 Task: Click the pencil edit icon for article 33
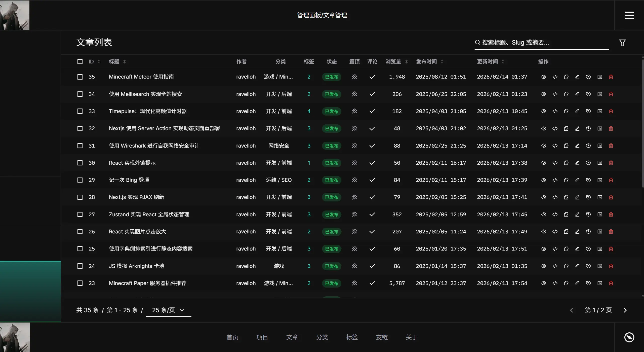(x=577, y=111)
